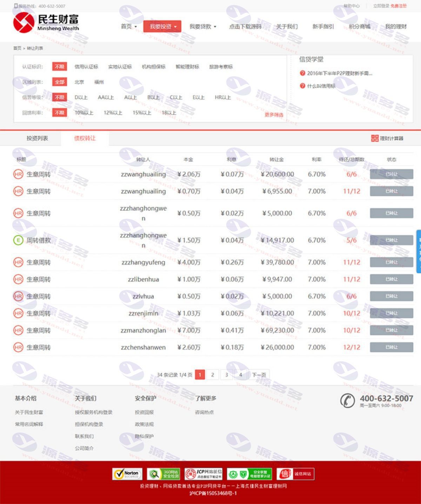Image resolution: width=421 pixels, height=504 pixels.
Task: Click the phone icon beside 400-632-5007 in footer
Action: (x=347, y=400)
